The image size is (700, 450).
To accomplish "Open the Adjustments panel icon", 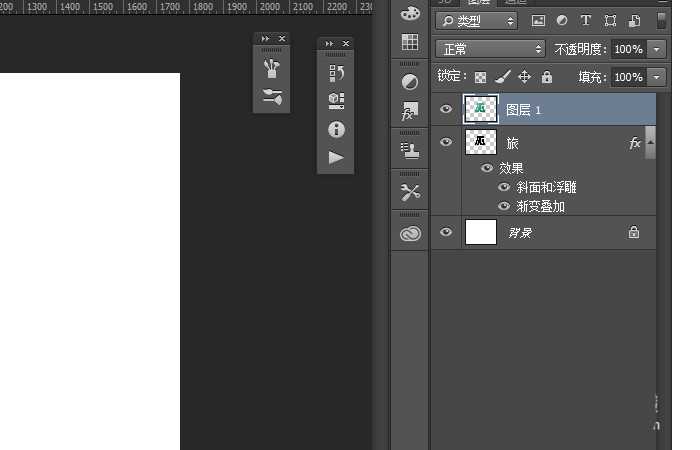I will (x=410, y=82).
